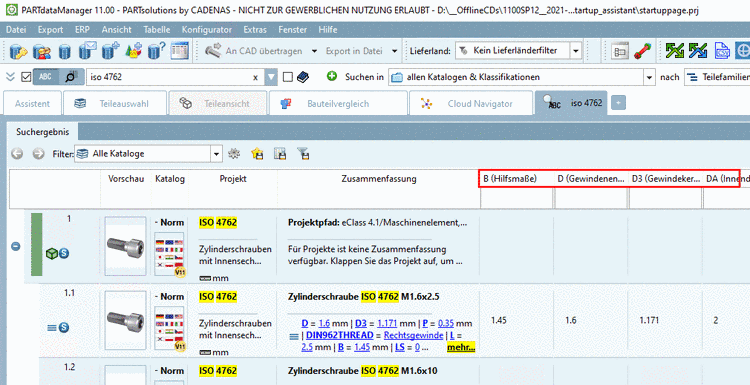Click the CSV document icon
This screenshot has width=750, height=385.
pos(722,51)
